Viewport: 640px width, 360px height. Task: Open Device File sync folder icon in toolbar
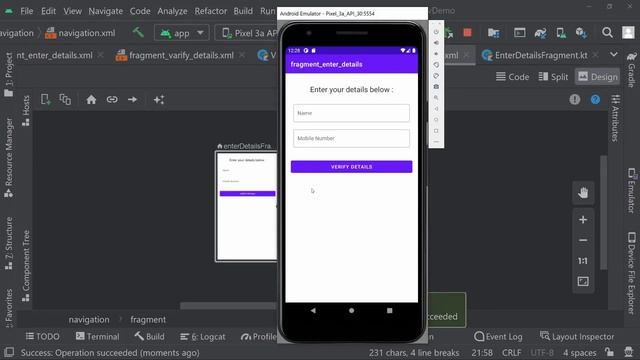pos(493,33)
